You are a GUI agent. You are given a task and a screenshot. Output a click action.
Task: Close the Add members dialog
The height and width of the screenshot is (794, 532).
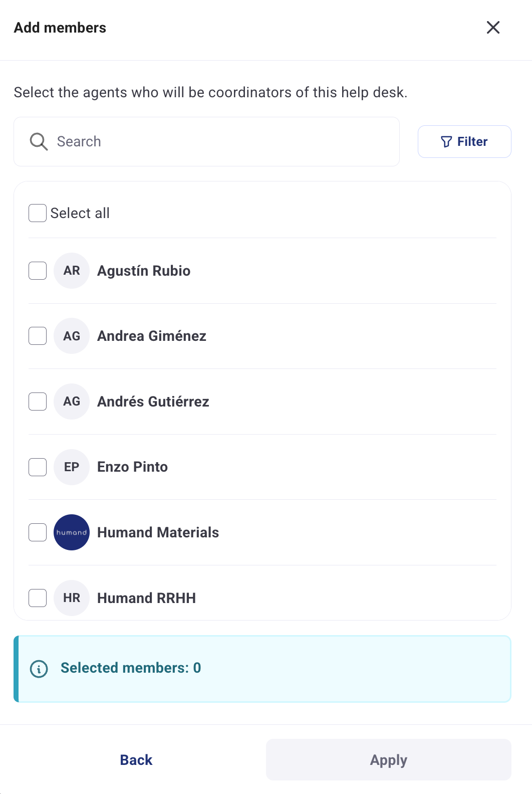493,28
